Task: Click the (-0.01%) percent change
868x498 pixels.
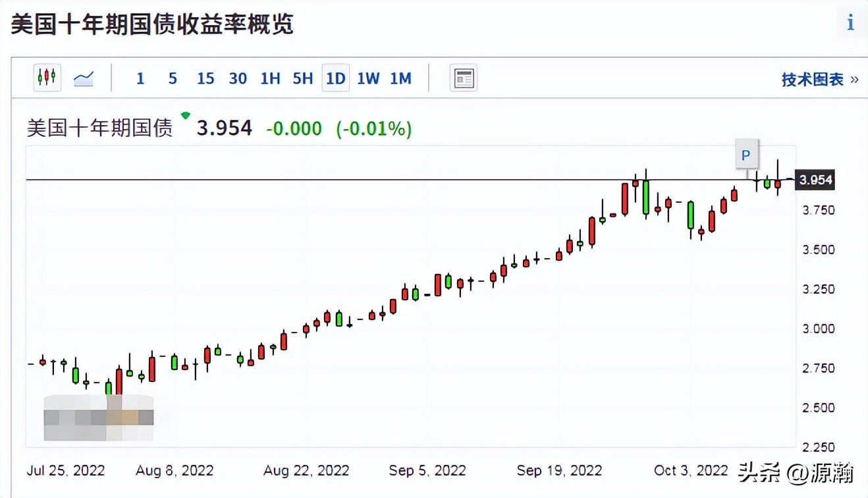Action: [x=374, y=128]
